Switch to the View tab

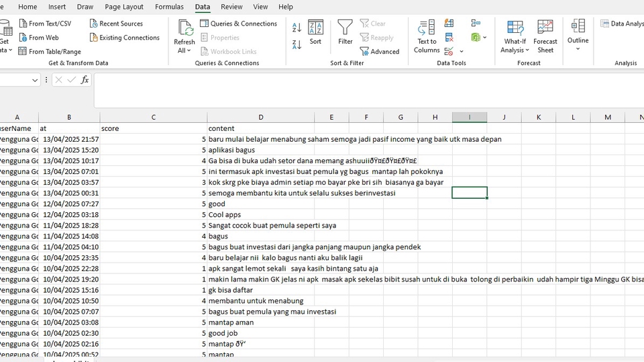pyautogui.click(x=260, y=7)
